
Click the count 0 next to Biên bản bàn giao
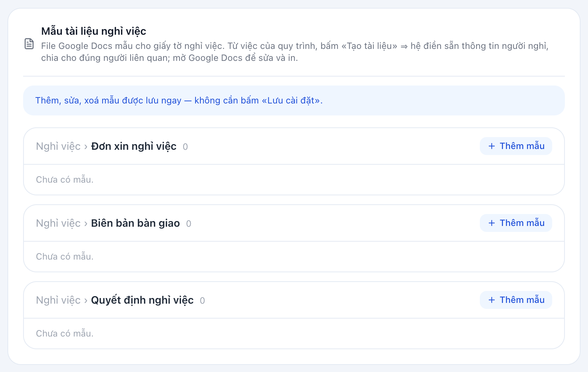click(189, 224)
